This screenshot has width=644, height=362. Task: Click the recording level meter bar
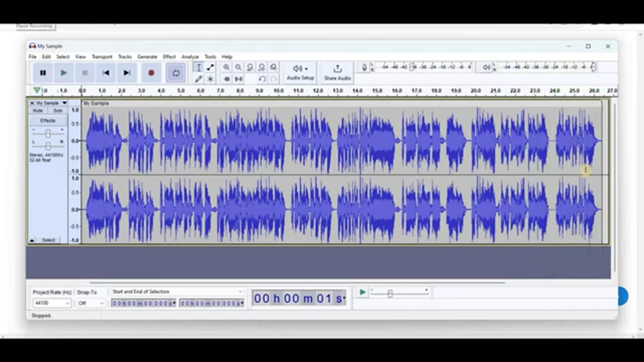(423, 67)
